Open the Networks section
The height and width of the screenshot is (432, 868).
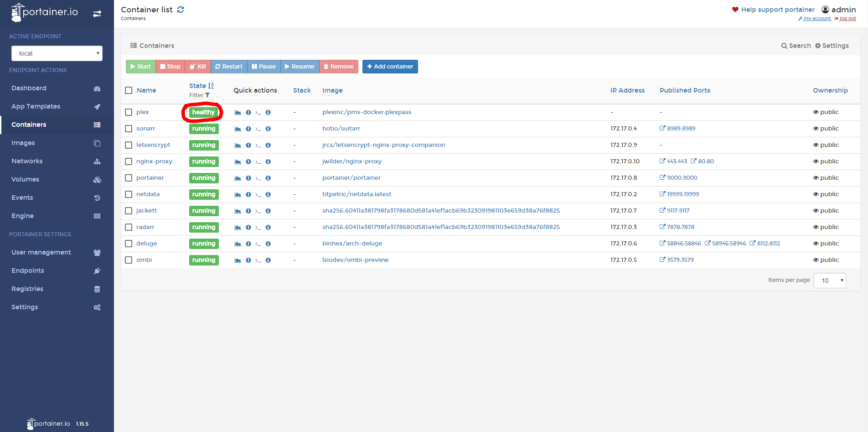pos(57,161)
